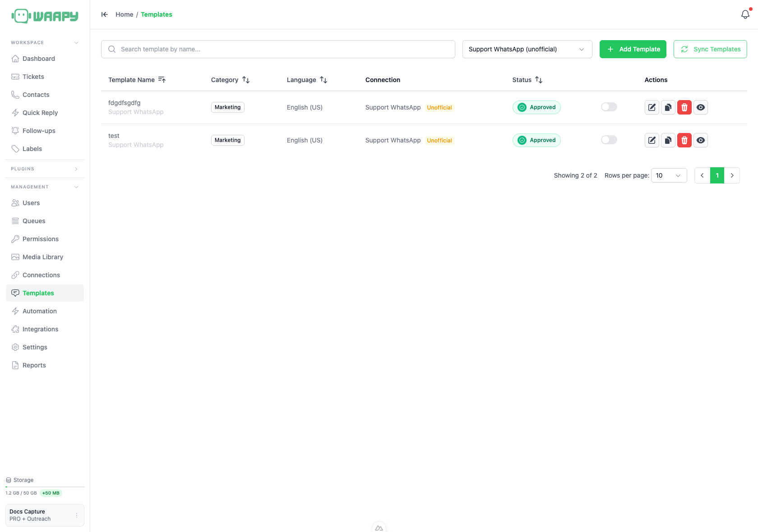Screen dimensions: 758x532
Task: Go to page 1 in pagination
Action: point(717,175)
